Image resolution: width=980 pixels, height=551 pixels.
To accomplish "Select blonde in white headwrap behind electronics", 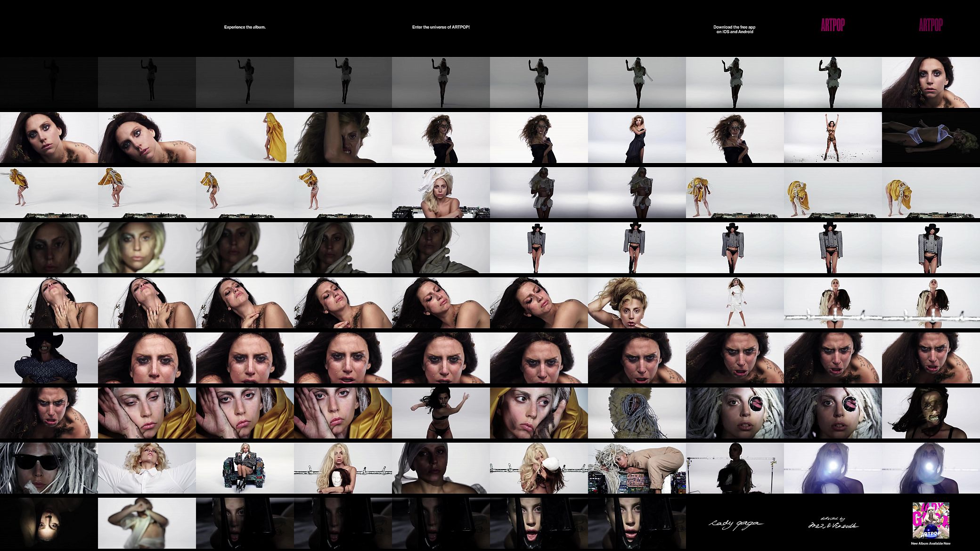I will [441, 193].
